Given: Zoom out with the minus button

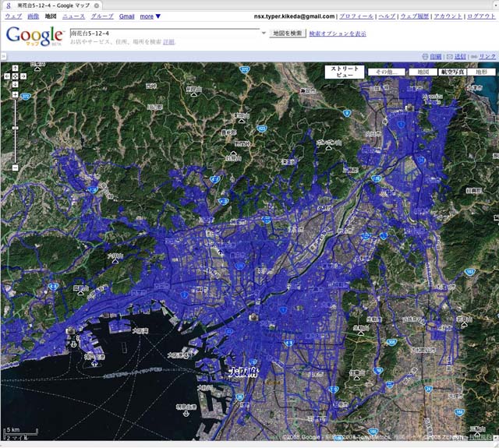Looking at the screenshot, I should 15,168.
